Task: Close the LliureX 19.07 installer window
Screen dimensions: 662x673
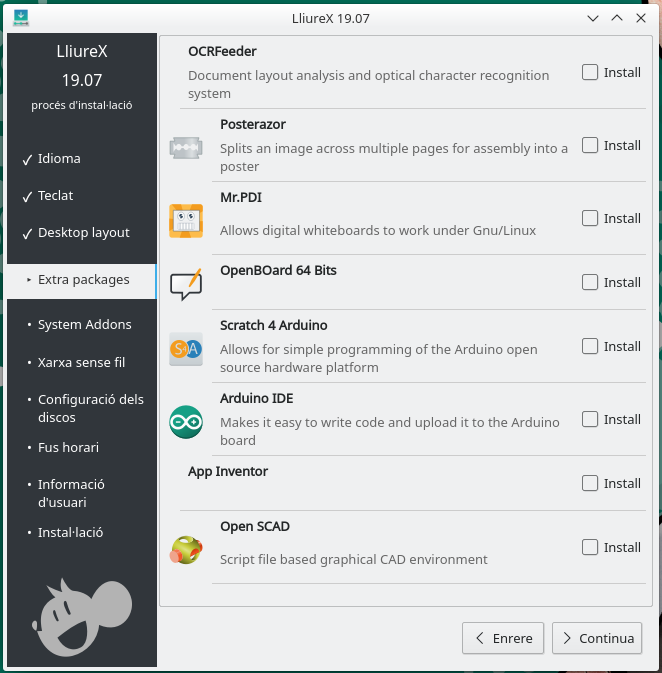Action: 641,18
